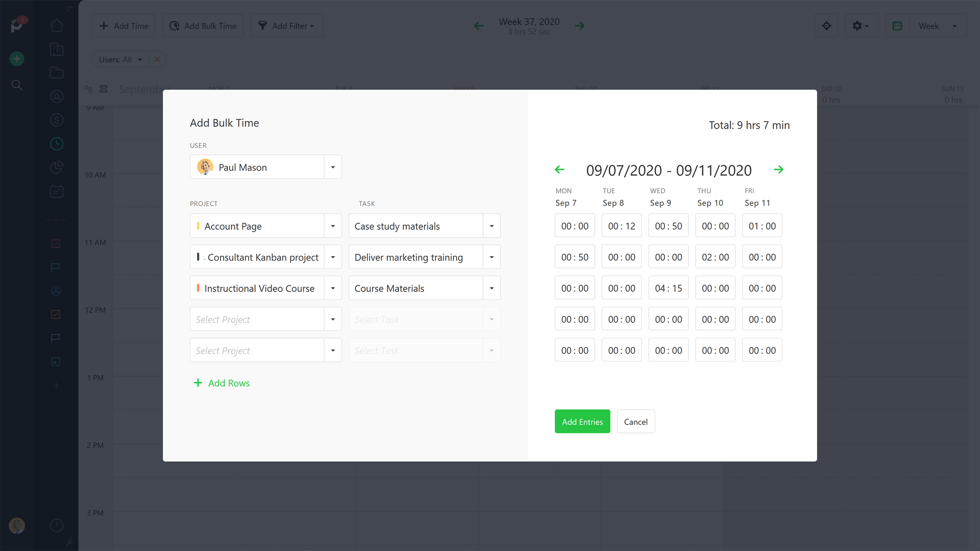Open the Reports pie chart icon
The height and width of the screenshot is (551, 980).
pos(57,167)
